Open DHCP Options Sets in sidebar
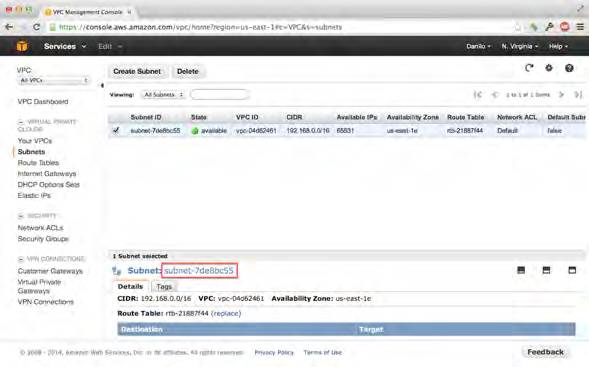589x367 pixels. click(x=48, y=184)
